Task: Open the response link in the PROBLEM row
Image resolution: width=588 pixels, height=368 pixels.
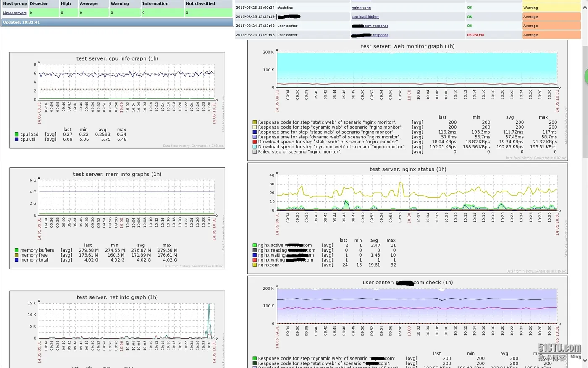Action: (370, 35)
